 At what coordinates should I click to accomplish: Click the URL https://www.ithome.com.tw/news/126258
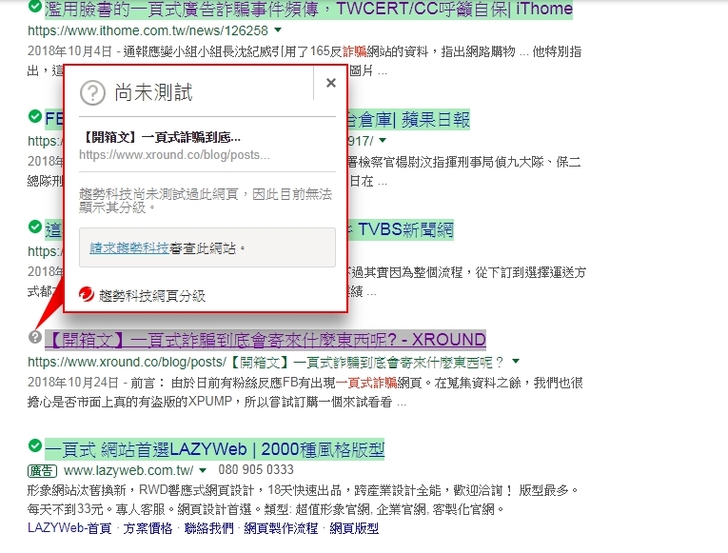point(148,30)
